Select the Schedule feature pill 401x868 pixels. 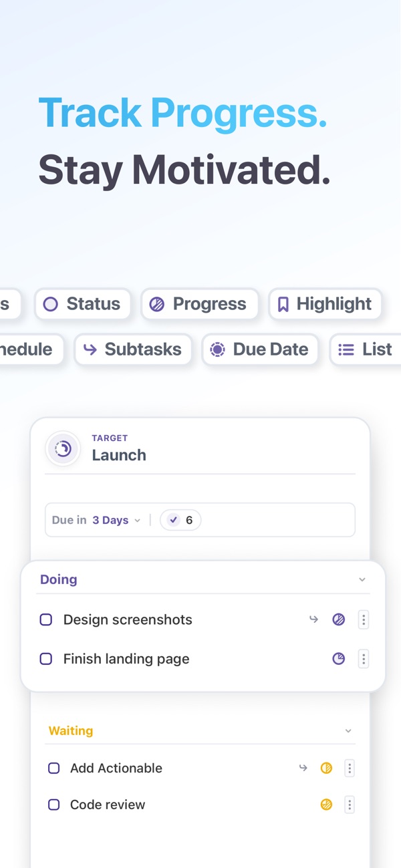click(27, 349)
